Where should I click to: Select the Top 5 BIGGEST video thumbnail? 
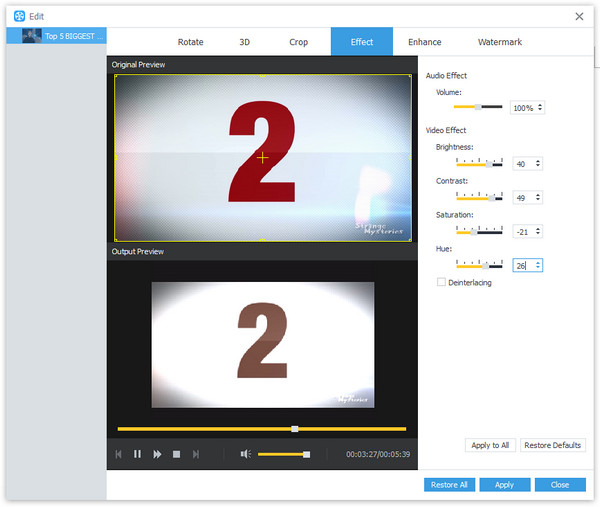point(32,36)
